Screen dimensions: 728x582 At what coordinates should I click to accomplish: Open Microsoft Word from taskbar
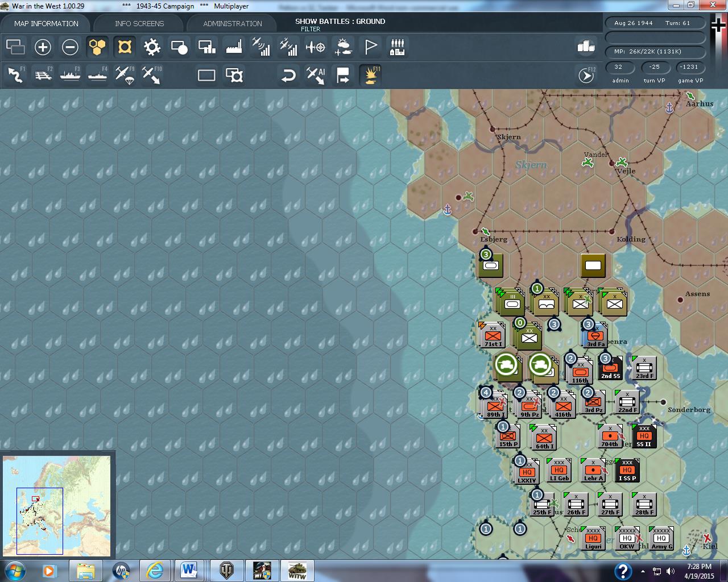tap(189, 570)
